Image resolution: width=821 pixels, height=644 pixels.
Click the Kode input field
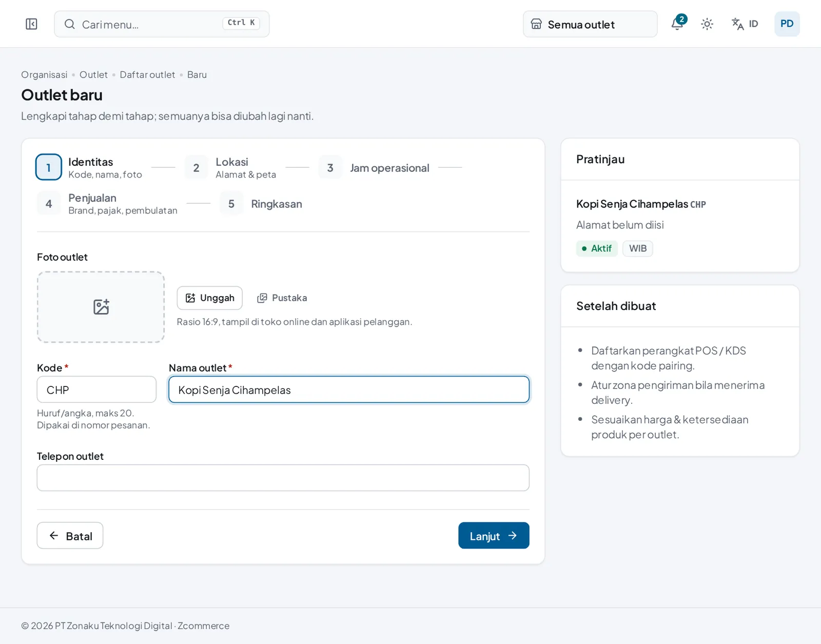96,389
